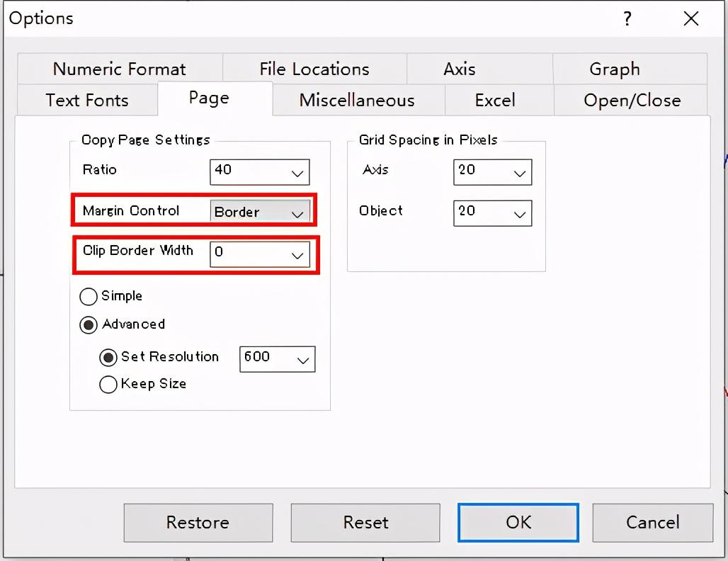Go to the Open/Close tab
The image size is (728, 561).
tap(632, 100)
